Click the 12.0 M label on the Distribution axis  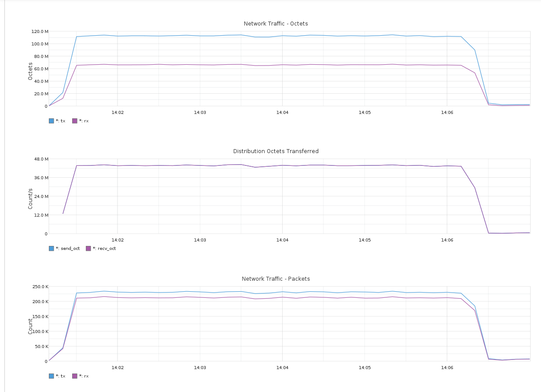(41, 215)
